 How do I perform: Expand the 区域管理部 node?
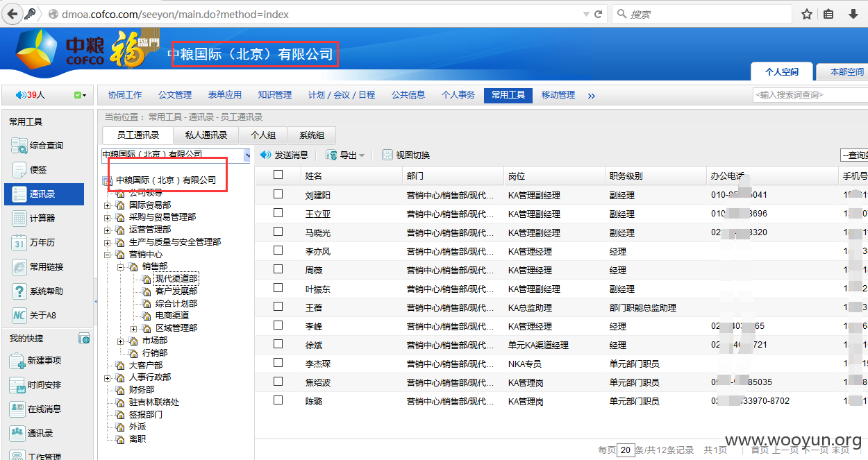[133, 328]
